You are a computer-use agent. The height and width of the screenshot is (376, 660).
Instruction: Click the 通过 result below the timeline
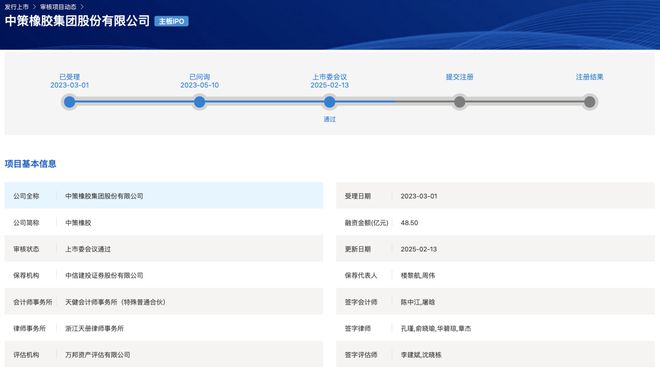(x=330, y=119)
